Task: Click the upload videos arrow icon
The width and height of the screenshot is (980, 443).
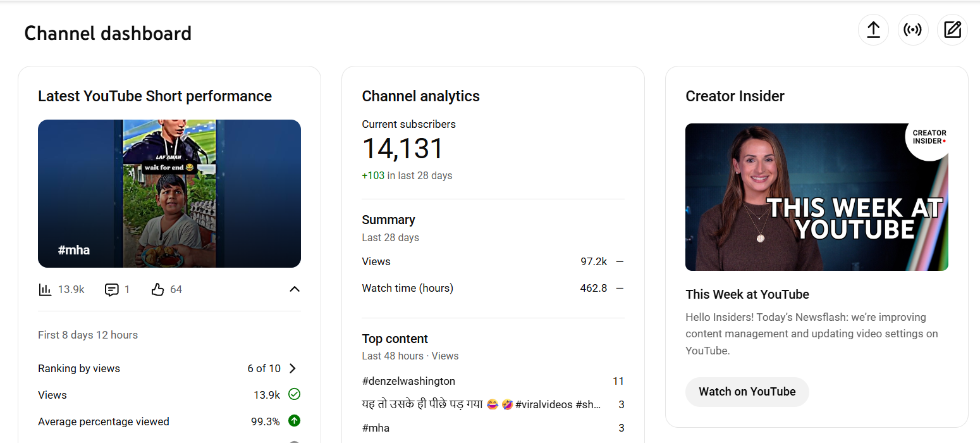Action: click(x=873, y=30)
